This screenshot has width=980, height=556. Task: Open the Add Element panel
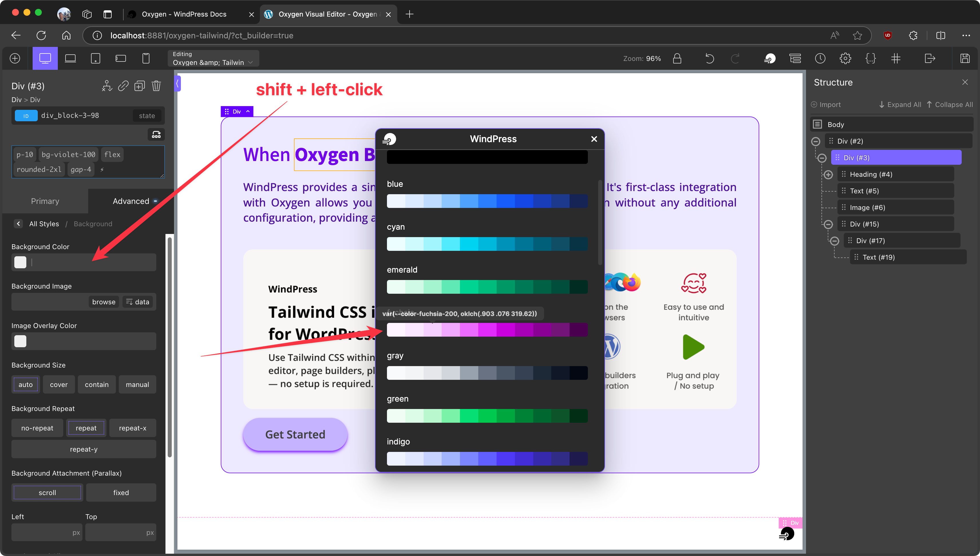(15, 58)
